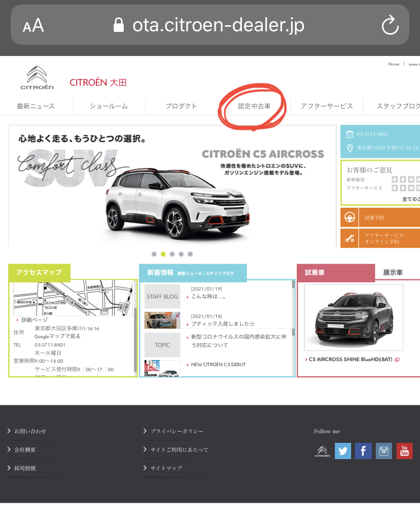Open サイトマップ in the footer
This screenshot has width=420, height=505.
166,468
